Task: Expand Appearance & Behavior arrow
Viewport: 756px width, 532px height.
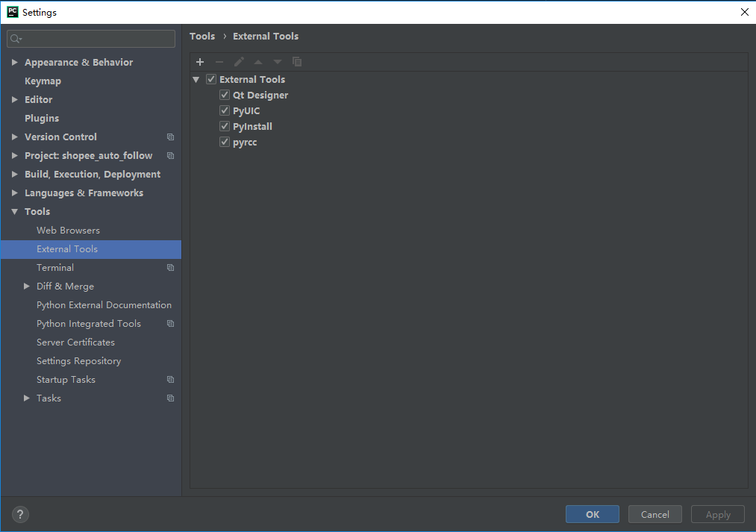Action: click(14, 62)
